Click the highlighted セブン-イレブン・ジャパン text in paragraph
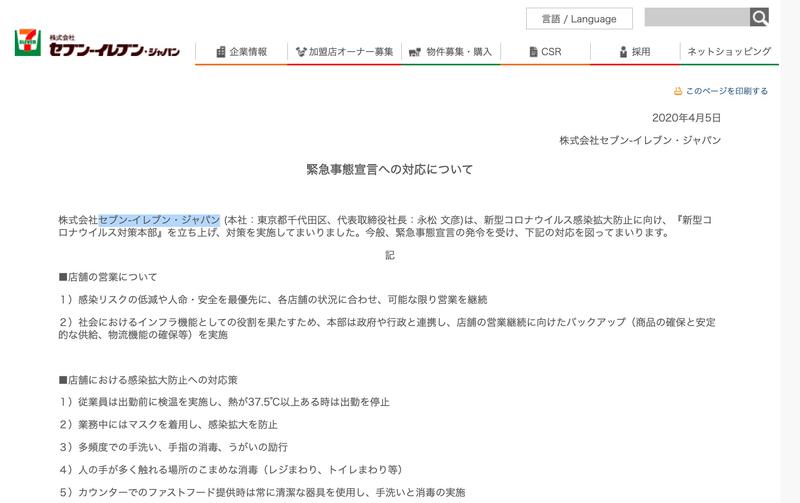Viewport: 800px width, 503px height. (x=159, y=220)
